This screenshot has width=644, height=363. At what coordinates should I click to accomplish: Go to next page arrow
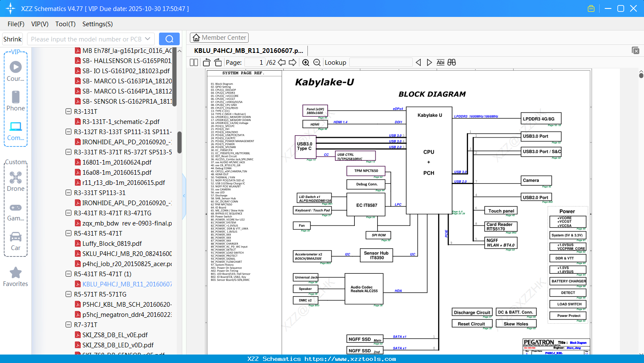(293, 63)
